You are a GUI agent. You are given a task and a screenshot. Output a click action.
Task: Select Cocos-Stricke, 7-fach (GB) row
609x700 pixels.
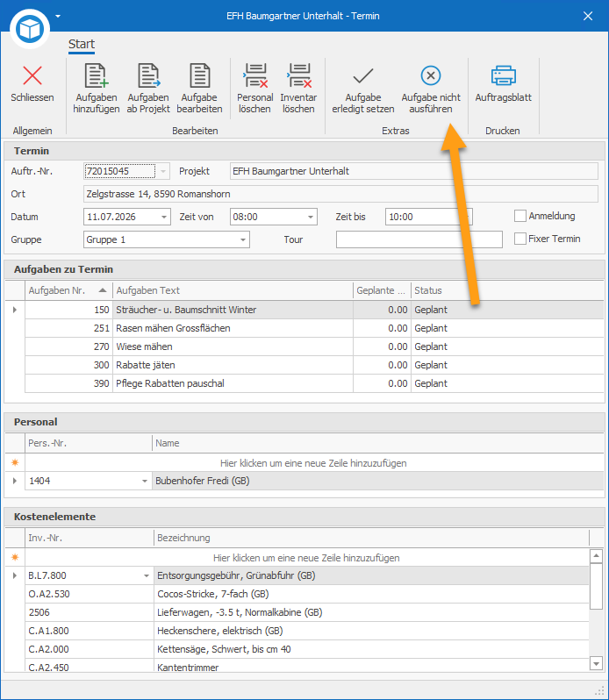point(307,594)
